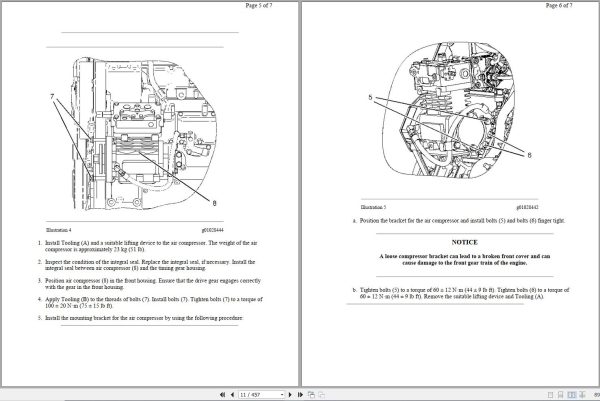Click substep a 'Position the bracket' text

pyautogui.click(x=462, y=221)
